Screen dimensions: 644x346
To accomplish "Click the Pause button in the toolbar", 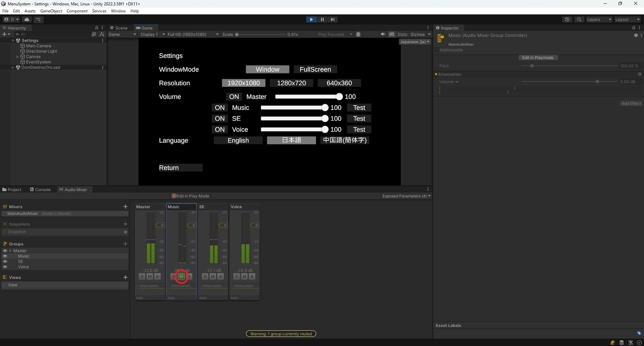I will tap(322, 19).
